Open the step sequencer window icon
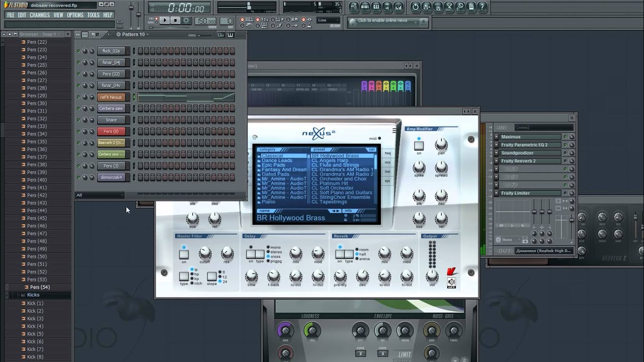644x362 pixels. pos(365,7)
